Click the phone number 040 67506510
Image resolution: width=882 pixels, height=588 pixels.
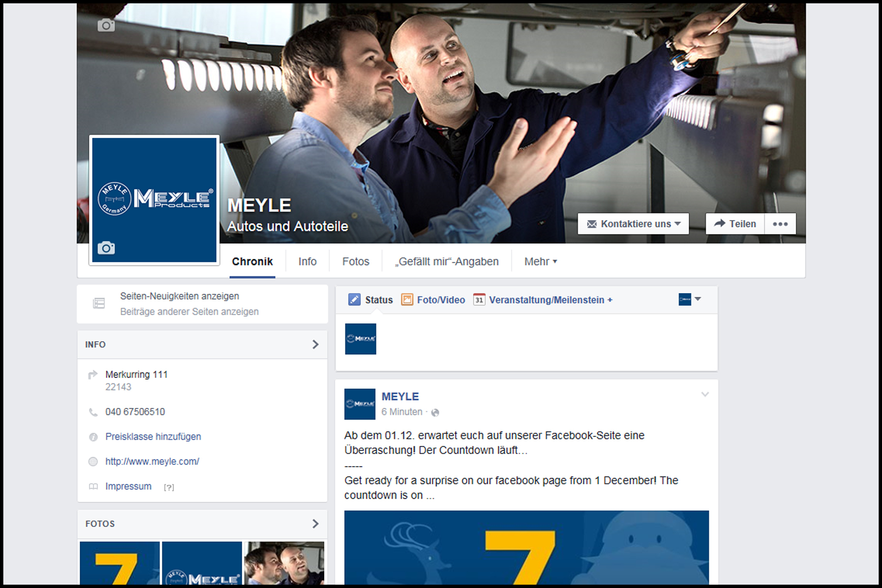(135, 412)
